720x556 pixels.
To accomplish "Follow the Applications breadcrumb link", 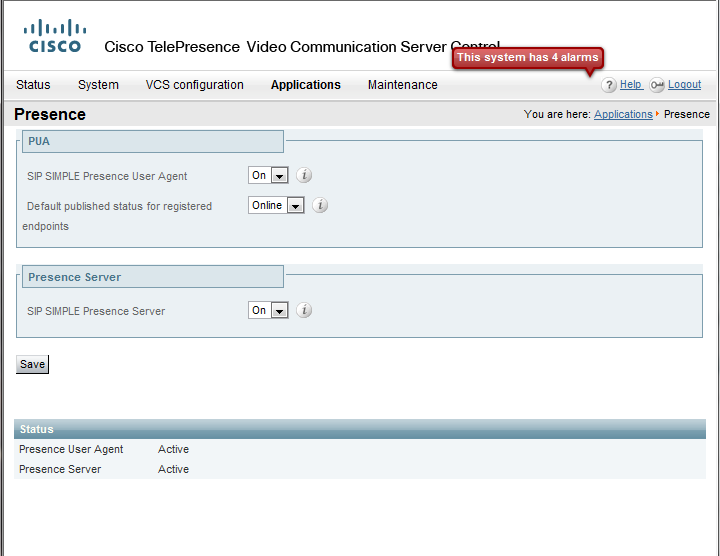I will (623, 114).
